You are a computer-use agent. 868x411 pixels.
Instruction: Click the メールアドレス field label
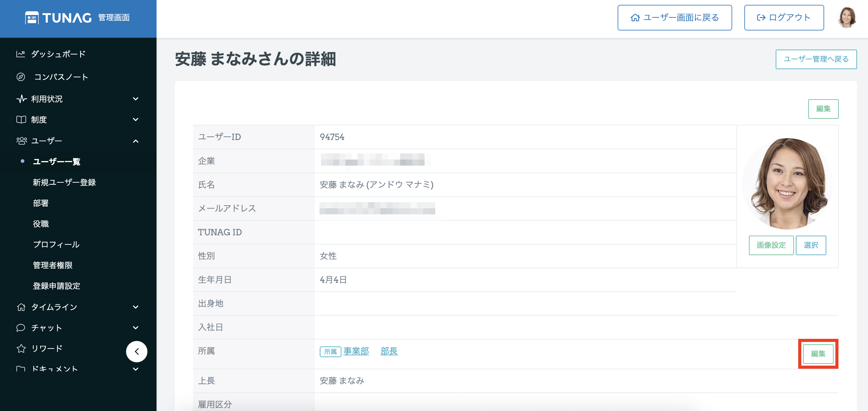coord(227,209)
